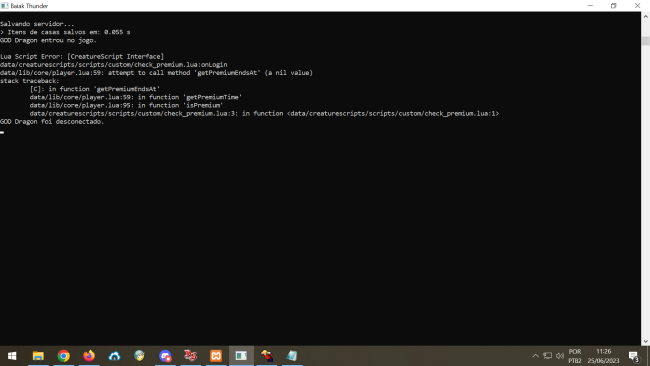Toggle the volume speaker tray icon

click(x=560, y=356)
